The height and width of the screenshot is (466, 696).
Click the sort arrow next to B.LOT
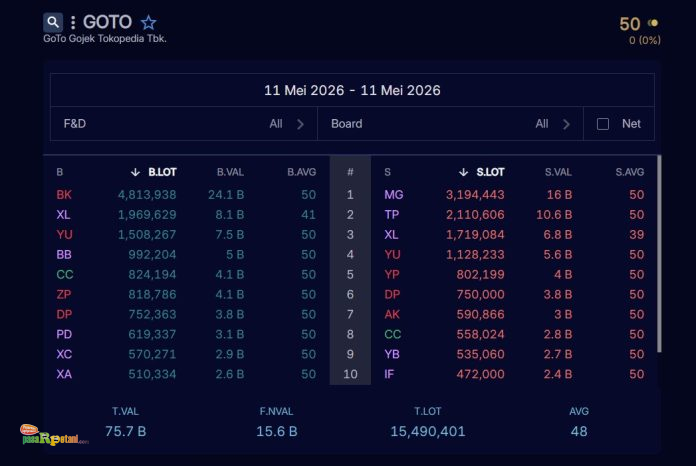[135, 172]
